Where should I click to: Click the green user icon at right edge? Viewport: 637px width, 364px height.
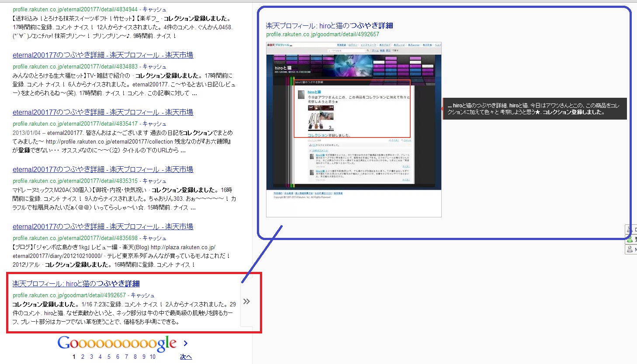point(630,239)
